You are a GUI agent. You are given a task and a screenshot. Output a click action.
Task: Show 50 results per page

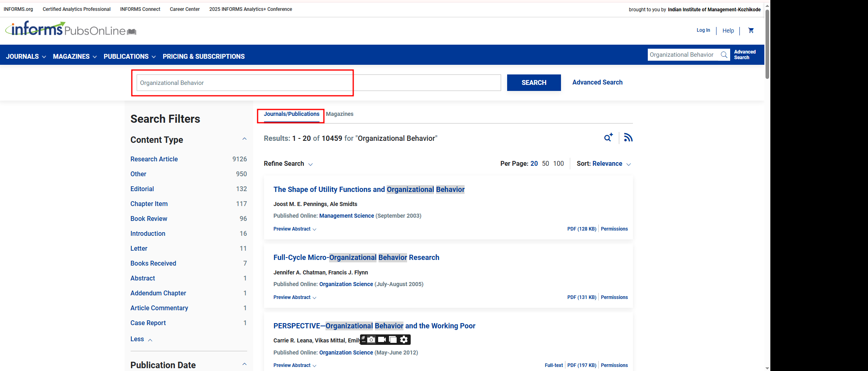tap(545, 164)
